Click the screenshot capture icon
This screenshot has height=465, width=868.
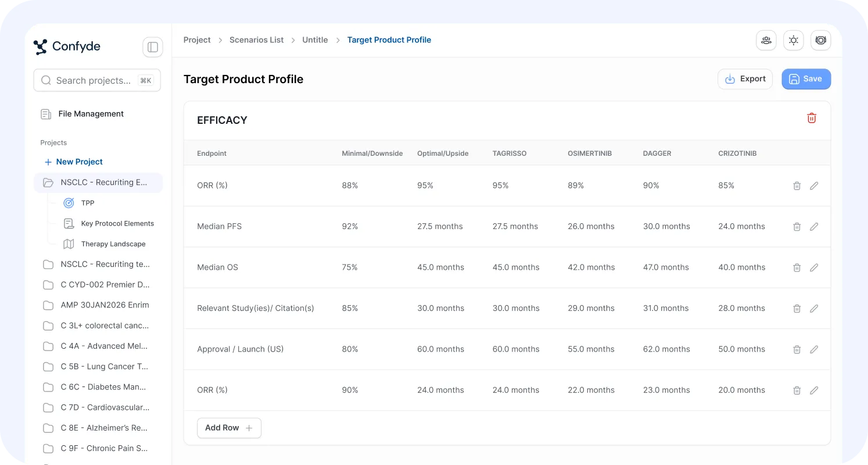click(820, 40)
